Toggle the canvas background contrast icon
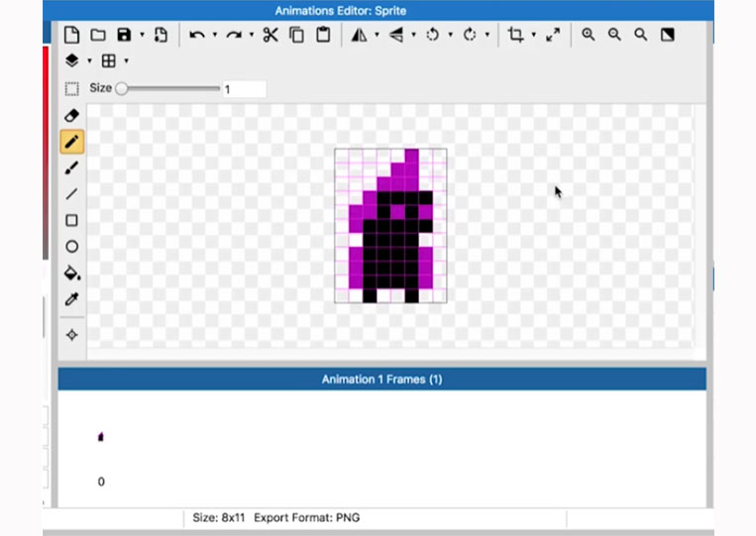Image resolution: width=756 pixels, height=536 pixels. coord(667,35)
